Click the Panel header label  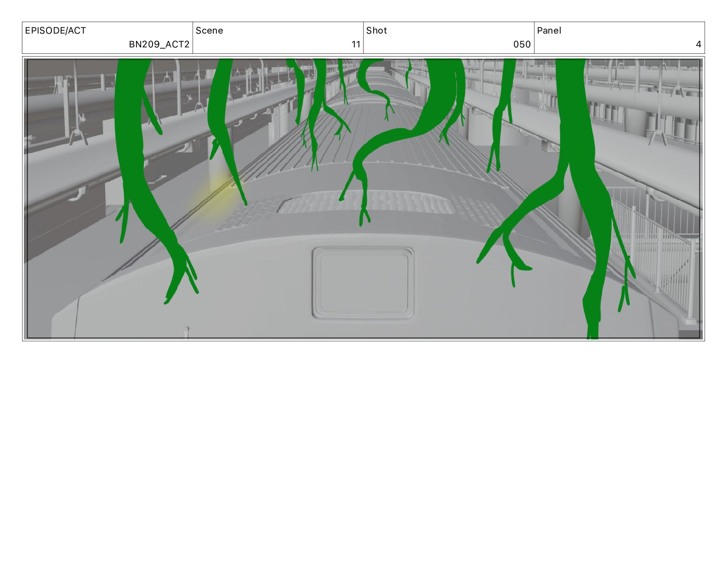(549, 31)
